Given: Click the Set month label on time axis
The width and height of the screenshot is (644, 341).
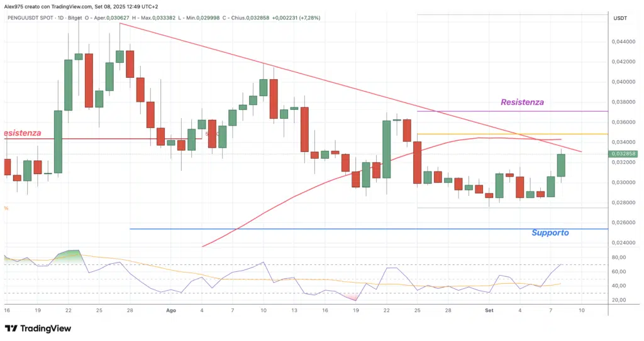Looking at the screenshot, I should click(x=489, y=310).
